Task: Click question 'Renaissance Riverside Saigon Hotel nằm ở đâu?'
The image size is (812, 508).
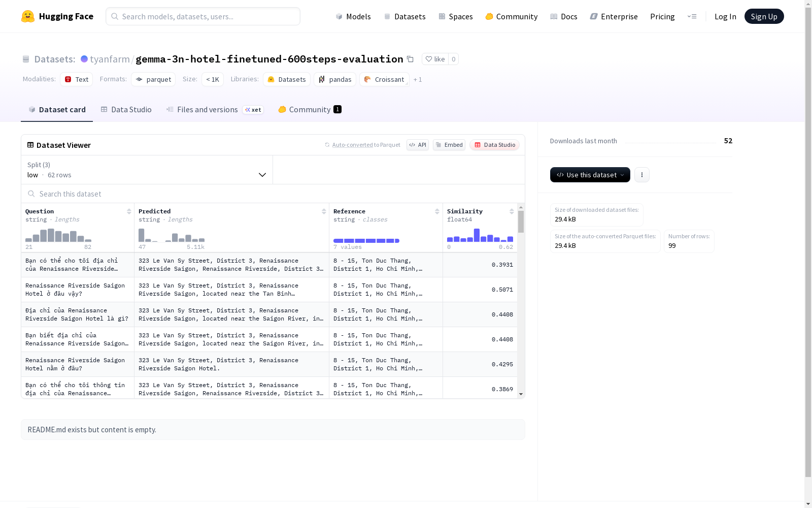Action: 78,364
